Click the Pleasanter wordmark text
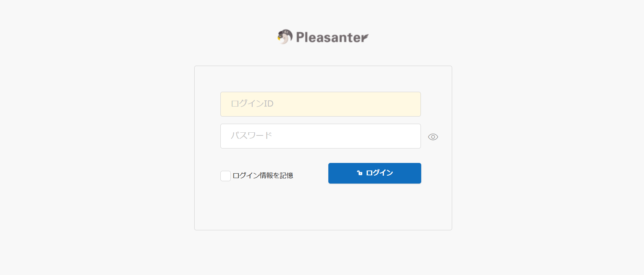The image size is (644, 275). (330, 37)
